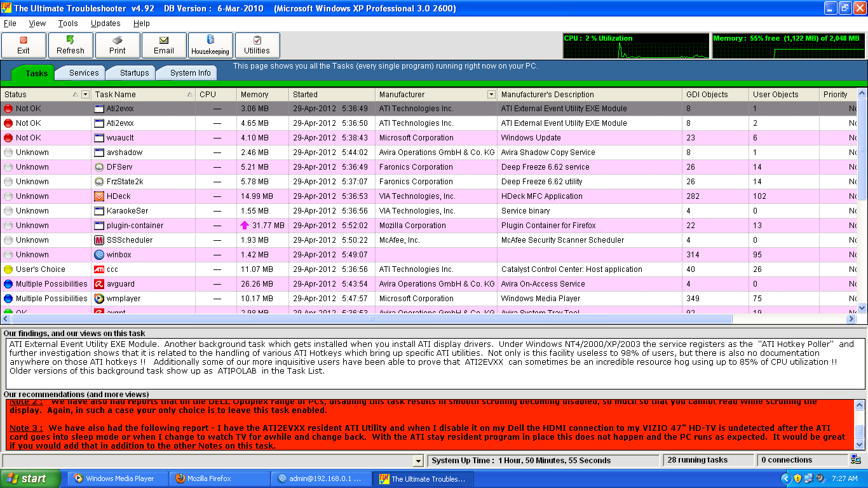The width and height of the screenshot is (868, 488).
Task: Select the SSScheduler McAfee icon
Action: click(x=99, y=240)
